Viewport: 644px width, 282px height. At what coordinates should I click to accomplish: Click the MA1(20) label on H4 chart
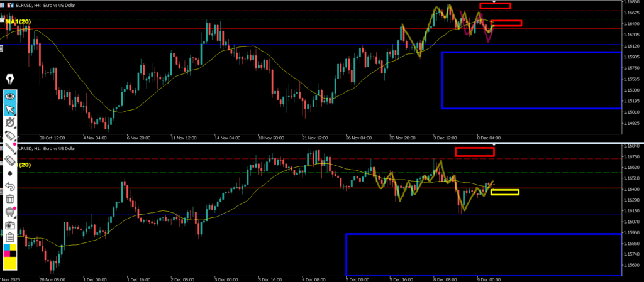point(18,21)
